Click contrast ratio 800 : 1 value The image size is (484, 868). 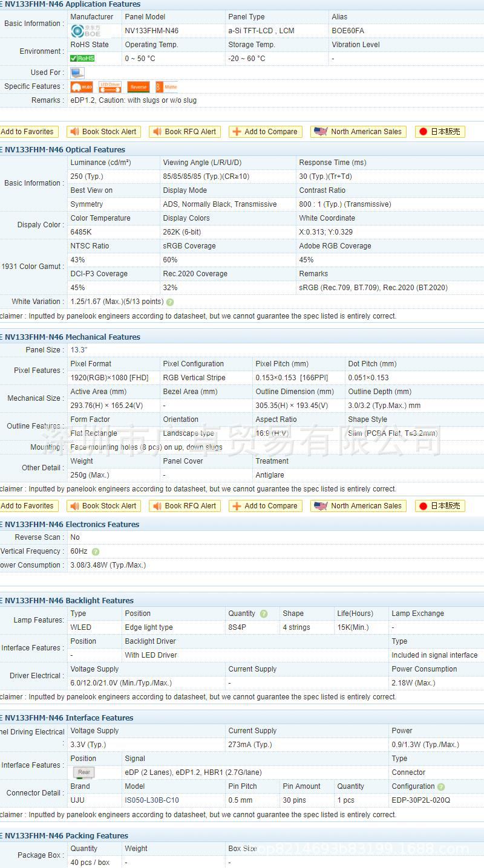pos(345,204)
